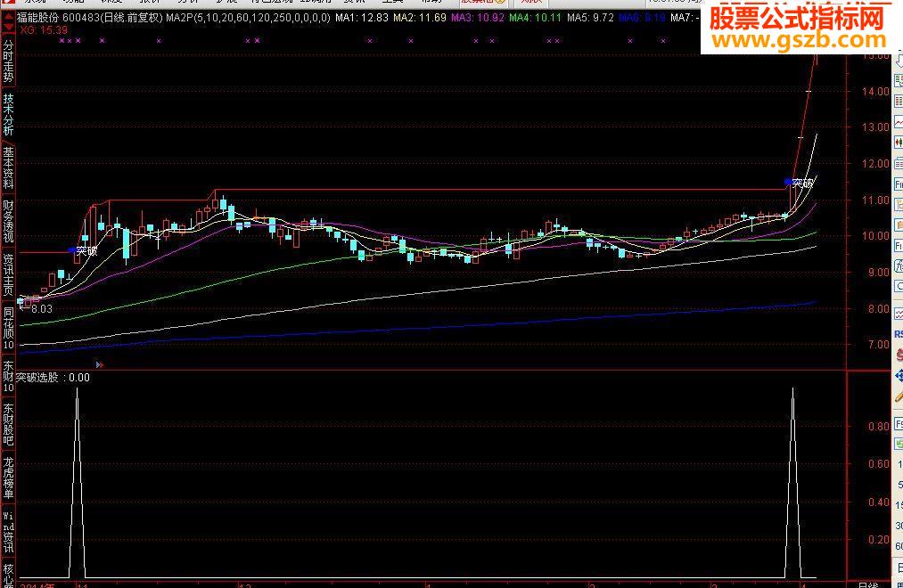Image resolution: width=903 pixels, height=588 pixels.
Task: Click the line chart icon in right toolbar
Action: click(899, 121)
